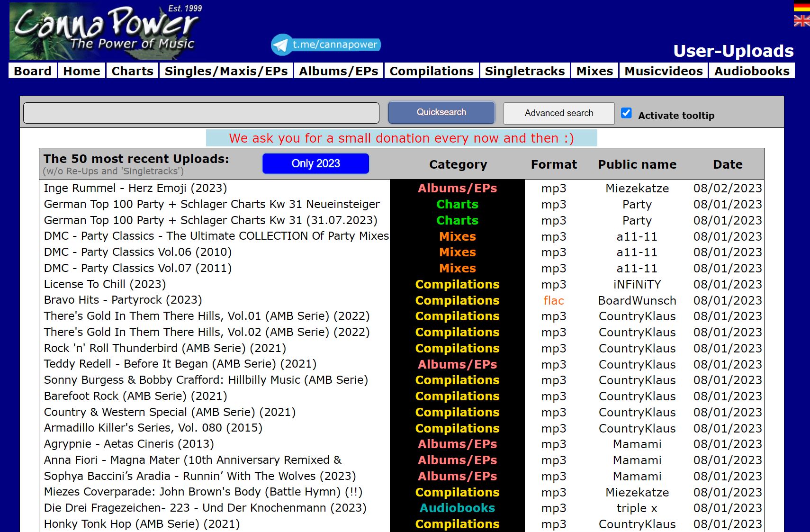Open Die Drei Fragezeichen 223 audiobook entry
Screen dimensions: 810x532
205,508
